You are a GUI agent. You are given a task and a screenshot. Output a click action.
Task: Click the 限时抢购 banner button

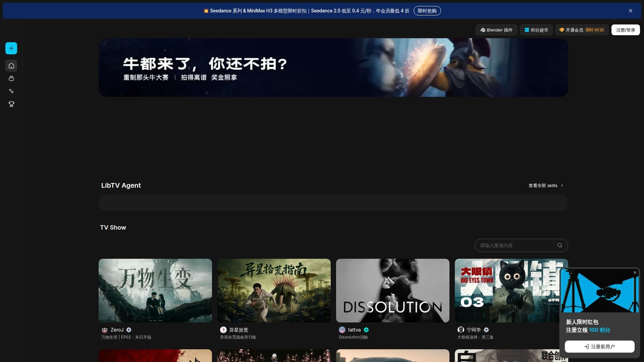coord(427,11)
